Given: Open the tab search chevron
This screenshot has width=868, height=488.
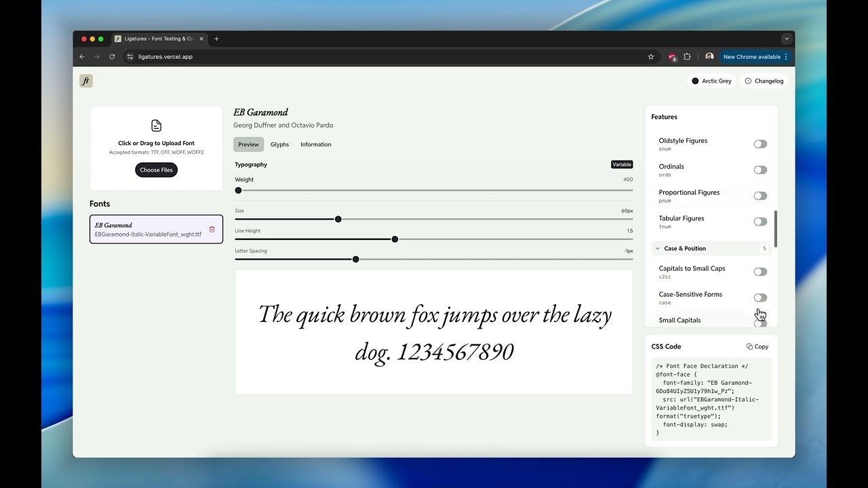Looking at the screenshot, I should 786,38.
